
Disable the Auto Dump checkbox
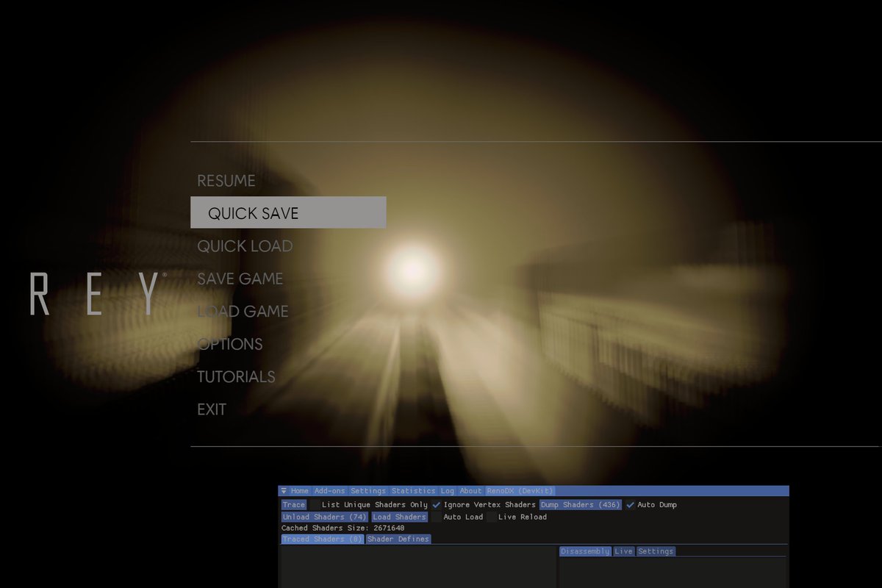pyautogui.click(x=630, y=505)
